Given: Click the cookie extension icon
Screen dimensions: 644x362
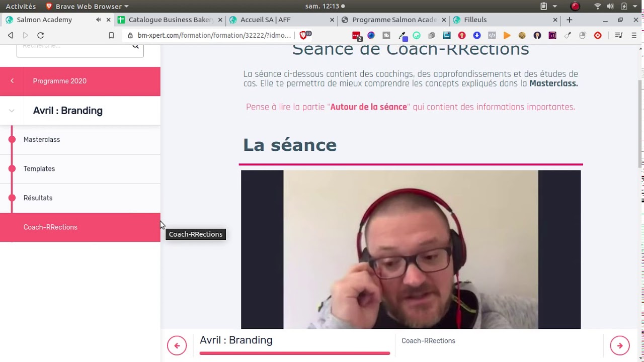Looking at the screenshot, I should tap(522, 35).
